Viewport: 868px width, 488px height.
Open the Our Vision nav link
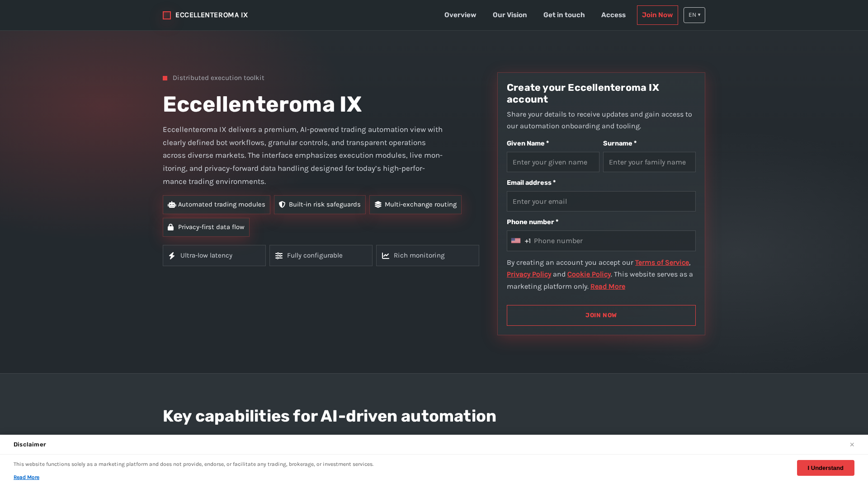click(509, 15)
